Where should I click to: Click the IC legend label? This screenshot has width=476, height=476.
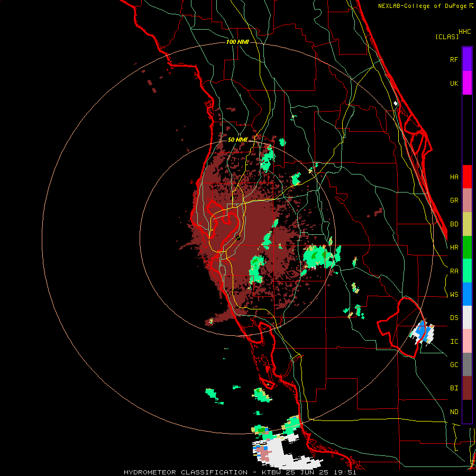pyautogui.click(x=454, y=341)
